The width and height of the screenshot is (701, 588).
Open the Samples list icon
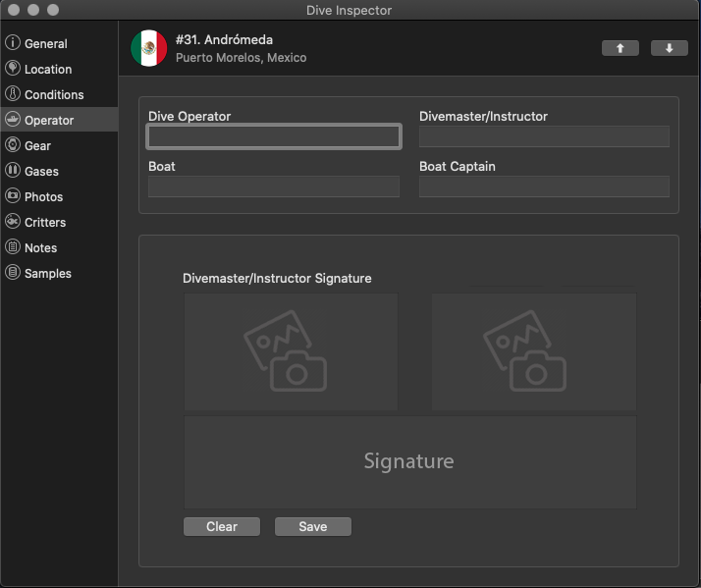pos(13,273)
